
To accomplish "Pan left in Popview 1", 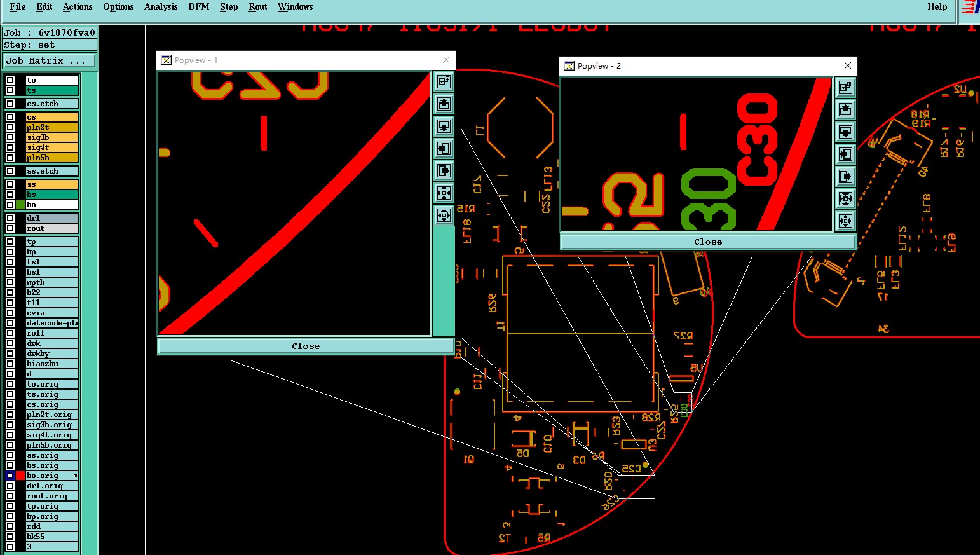I will pyautogui.click(x=444, y=148).
